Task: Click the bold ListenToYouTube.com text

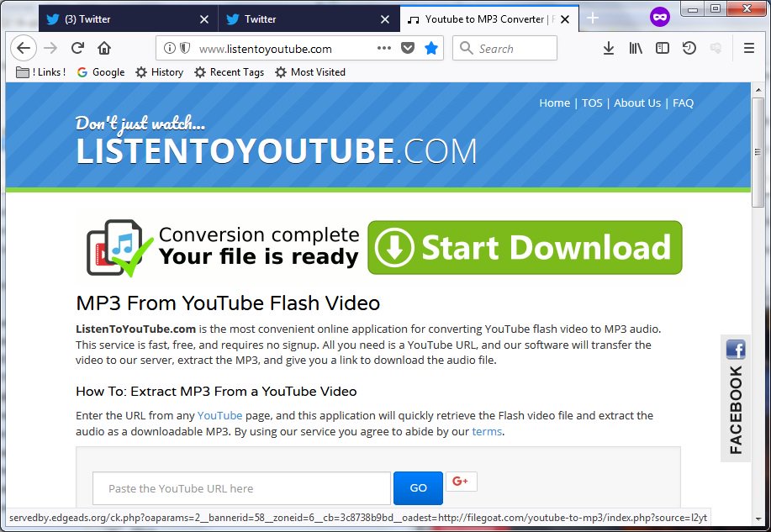Action: point(135,329)
